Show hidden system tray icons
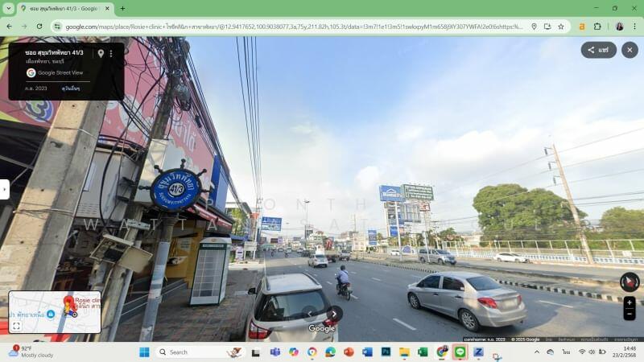 pos(537,352)
